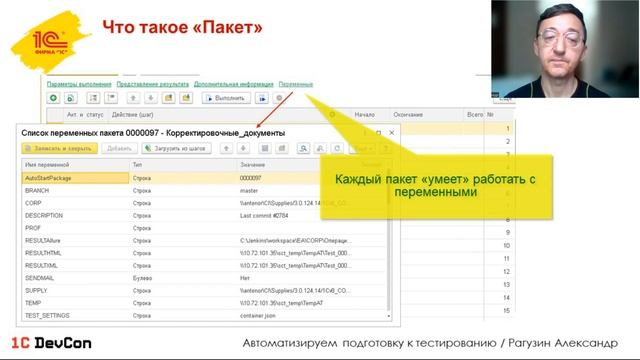This screenshot has width=640, height=360.
Task: Select the RESULTAllure variable name
Action: tap(42, 240)
